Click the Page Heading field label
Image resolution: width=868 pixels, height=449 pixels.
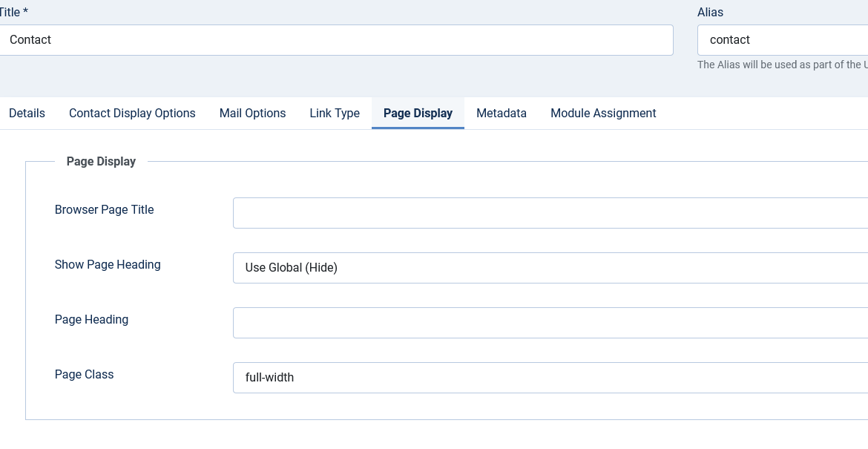(91, 320)
